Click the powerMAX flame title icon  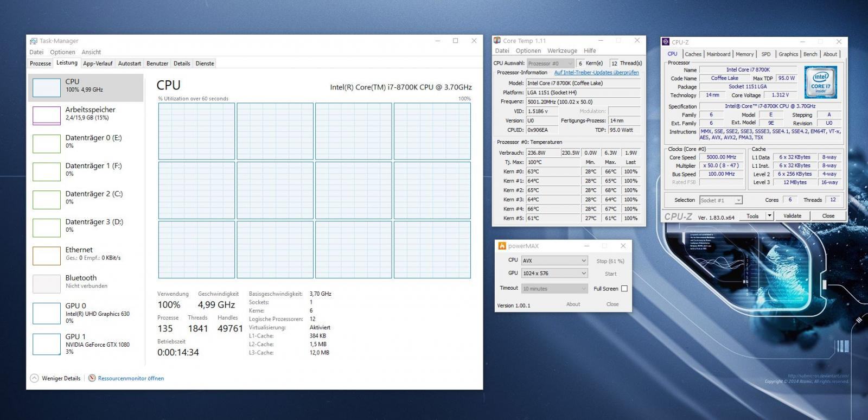tap(502, 246)
